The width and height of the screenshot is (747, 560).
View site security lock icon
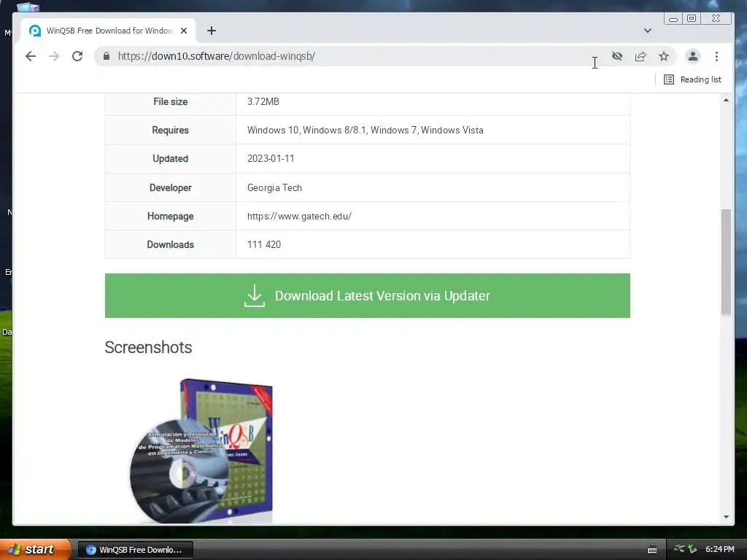click(107, 56)
